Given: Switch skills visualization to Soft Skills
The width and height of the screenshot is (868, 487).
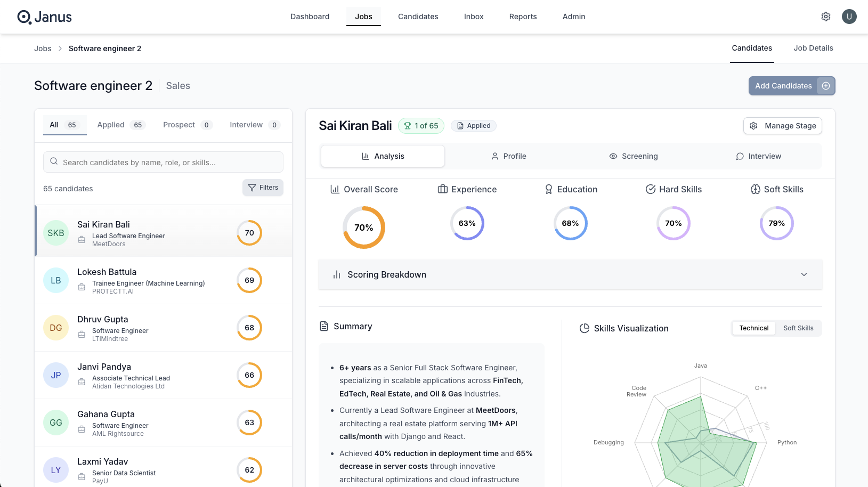Looking at the screenshot, I should 798,328.
